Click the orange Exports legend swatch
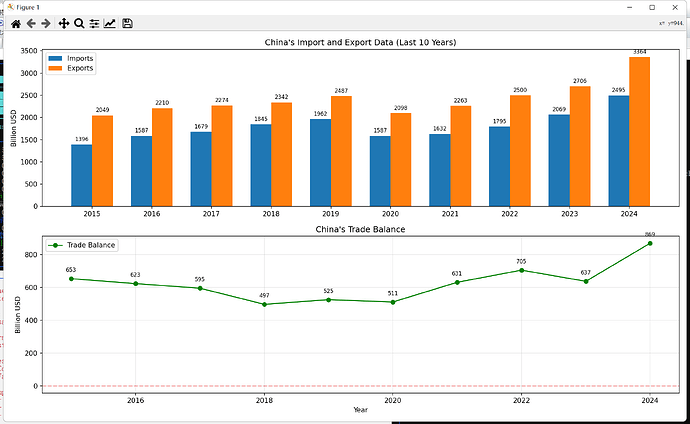The width and height of the screenshot is (690, 424). click(x=55, y=68)
